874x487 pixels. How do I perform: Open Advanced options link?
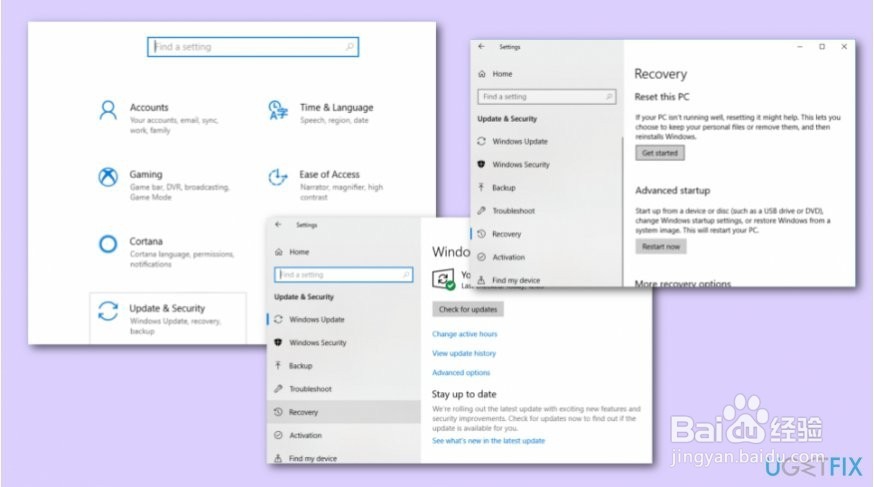(x=461, y=372)
